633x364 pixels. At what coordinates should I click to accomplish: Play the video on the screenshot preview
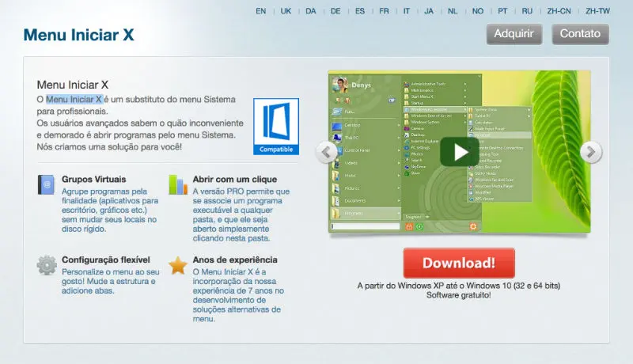click(x=460, y=152)
